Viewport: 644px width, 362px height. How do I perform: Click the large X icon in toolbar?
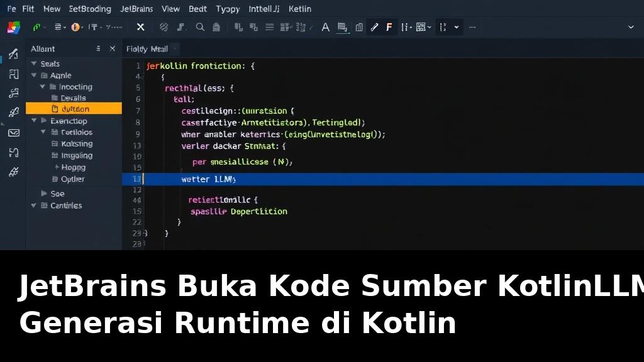(x=140, y=27)
